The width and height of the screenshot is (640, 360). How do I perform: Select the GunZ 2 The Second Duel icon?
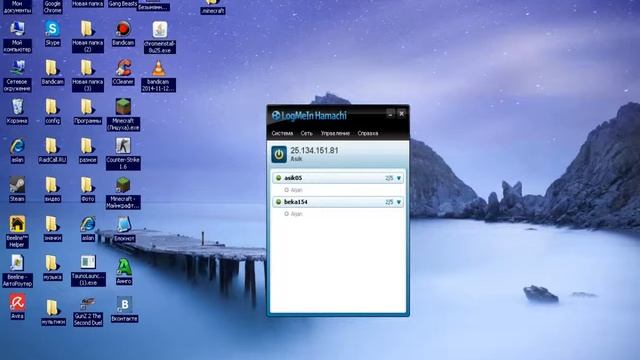click(x=88, y=312)
